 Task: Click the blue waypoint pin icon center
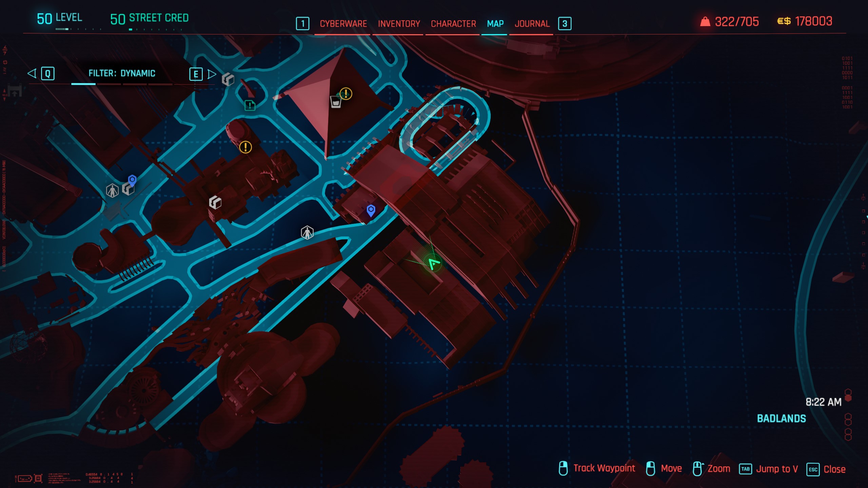(371, 210)
